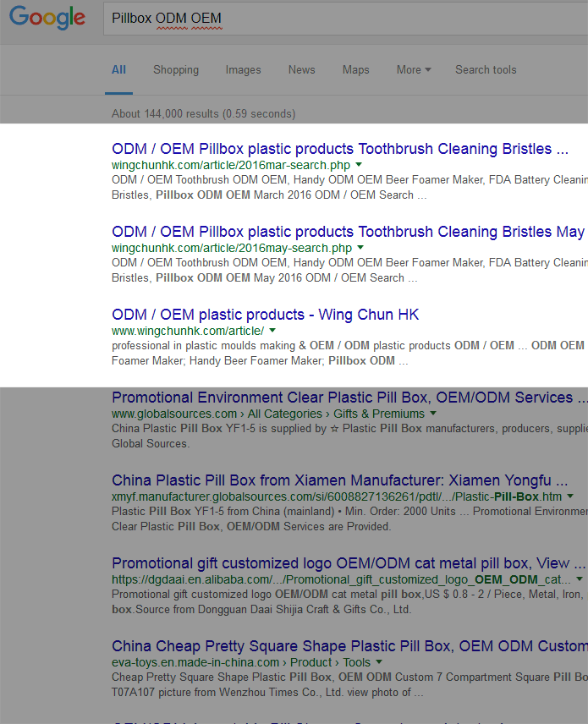Click the wingchunhk.com/article/2016may-search.php URL text

click(232, 248)
